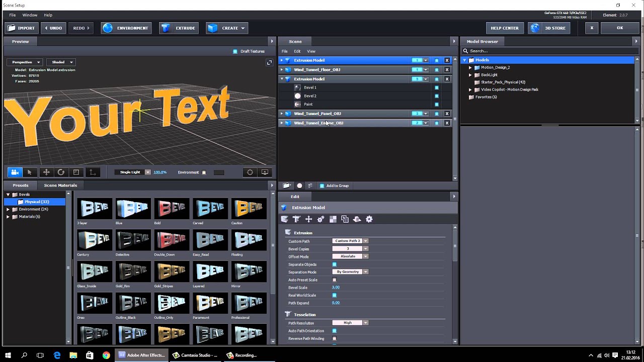Delete Wind_Tunnel_Floor_OBJ with its X icon
The image size is (644, 362).
[x=447, y=70]
